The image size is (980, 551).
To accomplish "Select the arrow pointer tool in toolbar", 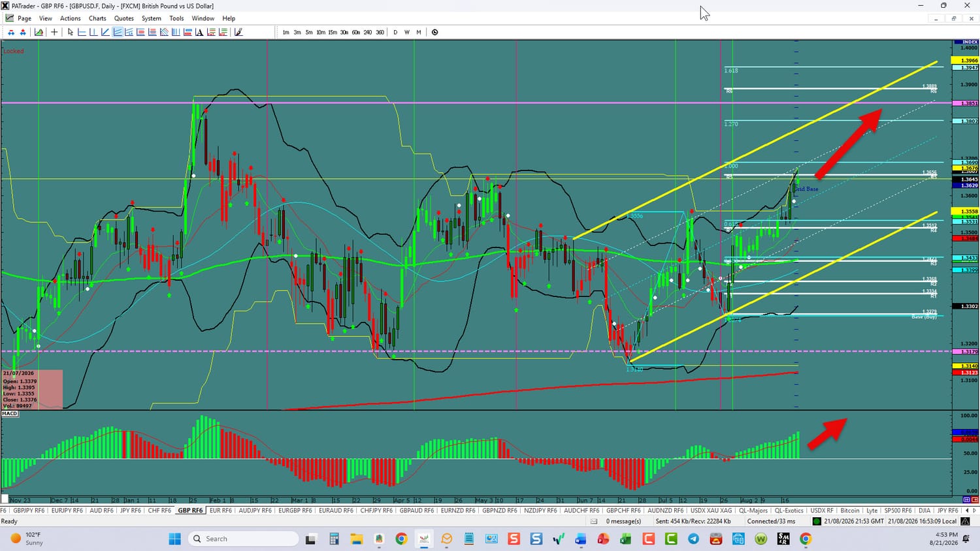I will coord(71,32).
